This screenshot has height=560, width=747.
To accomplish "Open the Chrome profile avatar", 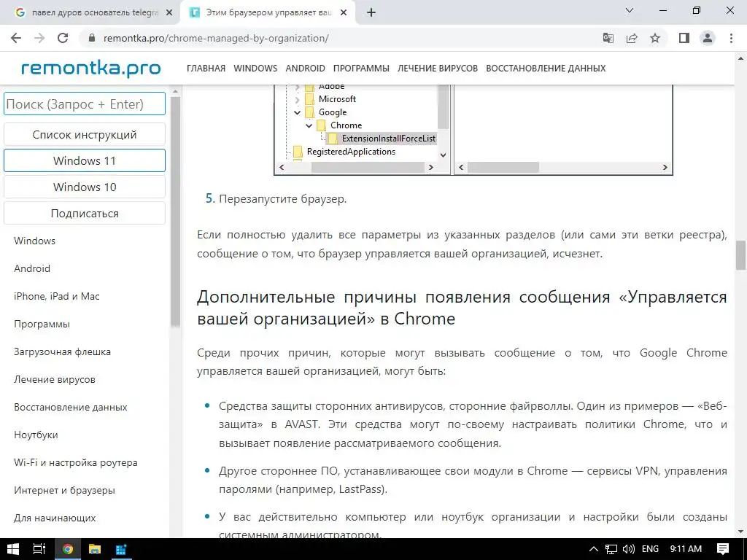I will coord(708,38).
